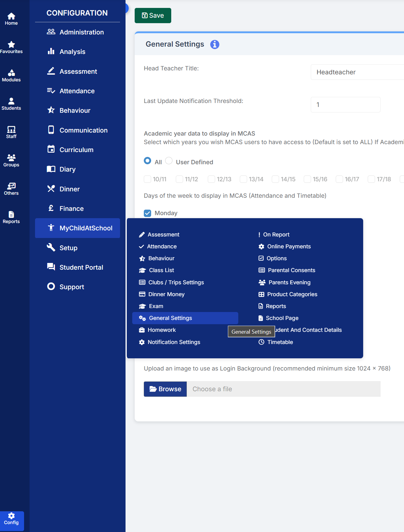Viewport: 404px width, 532px height.
Task: Select the User Defined radio button
Action: pos(169,161)
